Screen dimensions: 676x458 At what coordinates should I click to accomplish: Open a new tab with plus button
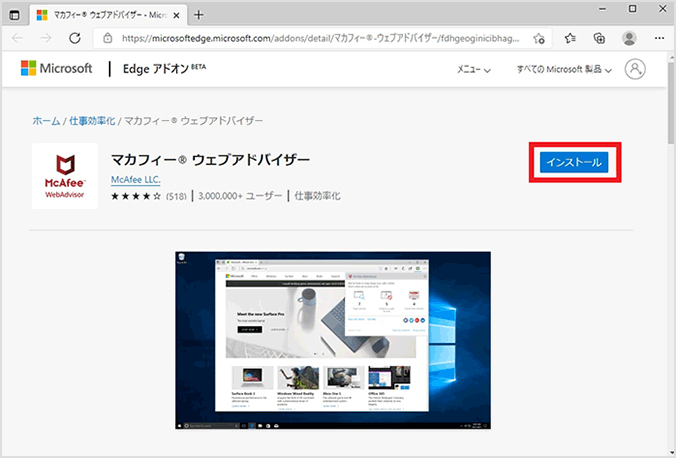(x=199, y=15)
